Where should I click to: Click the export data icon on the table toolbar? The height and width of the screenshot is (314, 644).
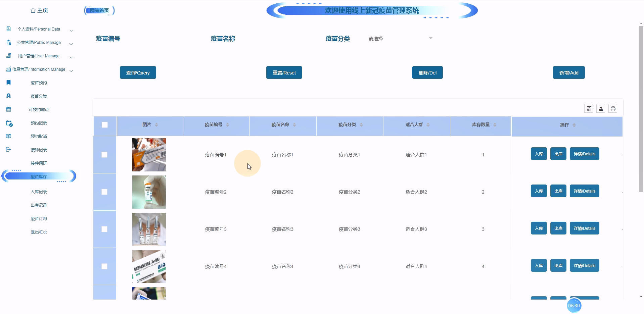601,108
